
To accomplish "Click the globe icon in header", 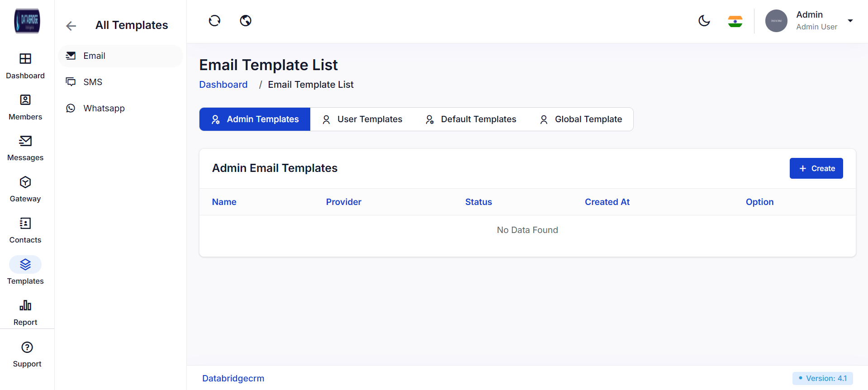I will [246, 21].
